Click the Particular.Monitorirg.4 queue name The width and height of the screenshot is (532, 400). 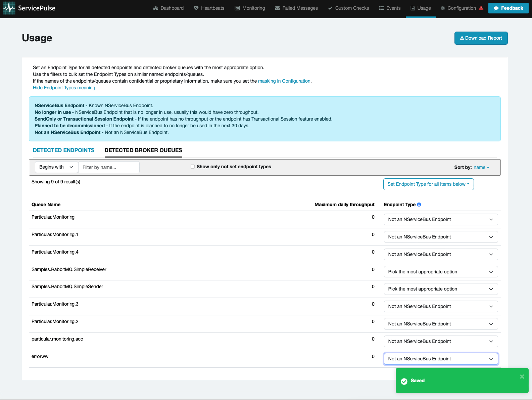[x=55, y=252]
